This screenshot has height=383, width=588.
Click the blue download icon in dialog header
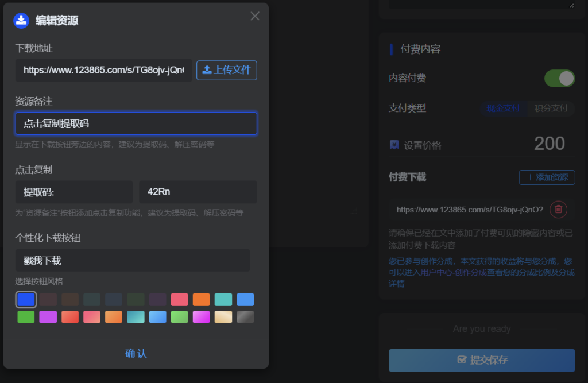(x=21, y=21)
